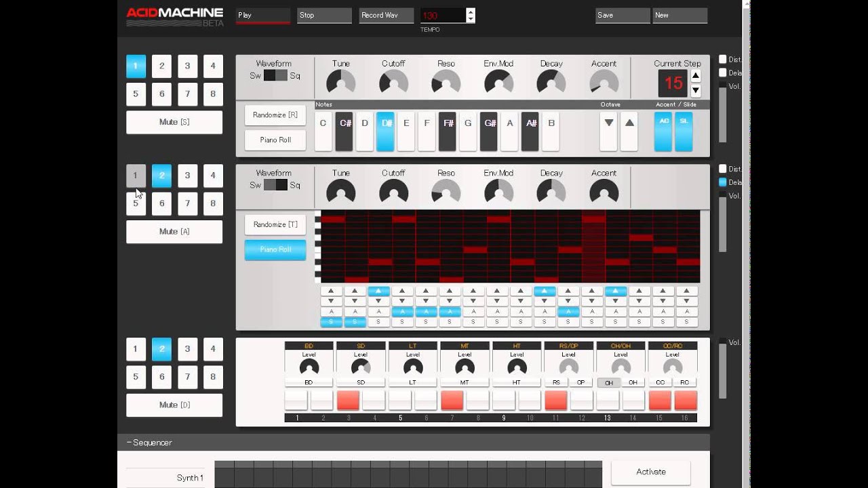Save the project with the Save button

[x=623, y=16]
